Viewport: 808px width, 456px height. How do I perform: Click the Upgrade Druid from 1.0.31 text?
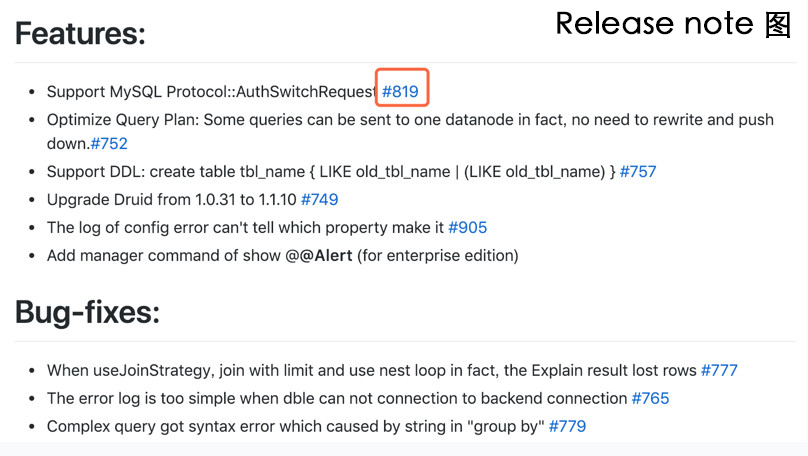click(x=170, y=200)
